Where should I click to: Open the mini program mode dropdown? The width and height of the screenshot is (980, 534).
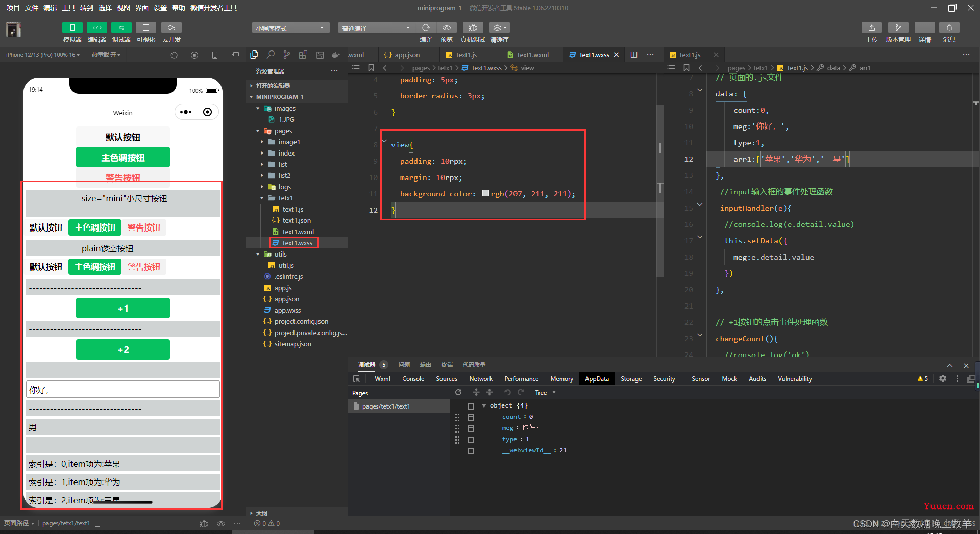pos(290,28)
